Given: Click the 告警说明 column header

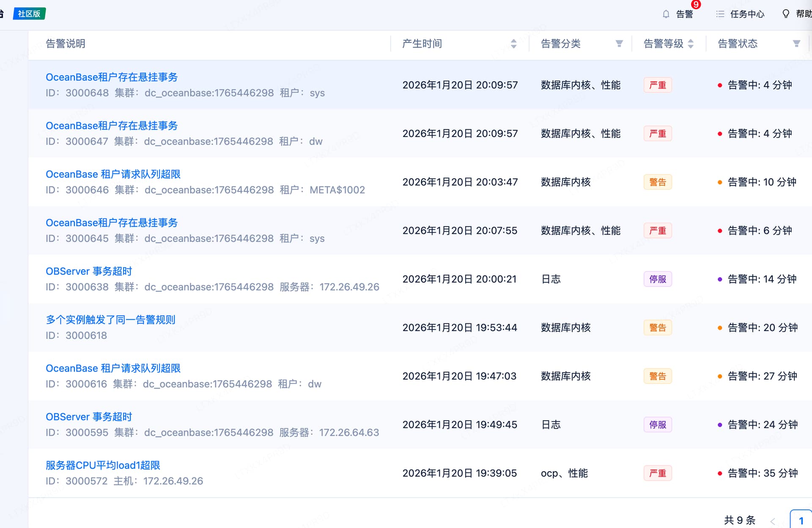Looking at the screenshot, I should tap(66, 44).
